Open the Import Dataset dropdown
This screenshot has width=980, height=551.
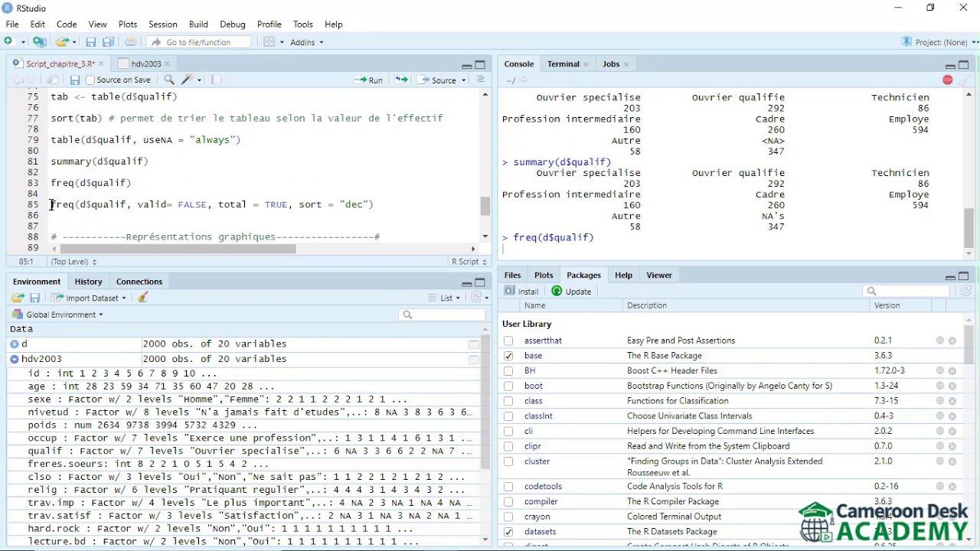point(89,298)
